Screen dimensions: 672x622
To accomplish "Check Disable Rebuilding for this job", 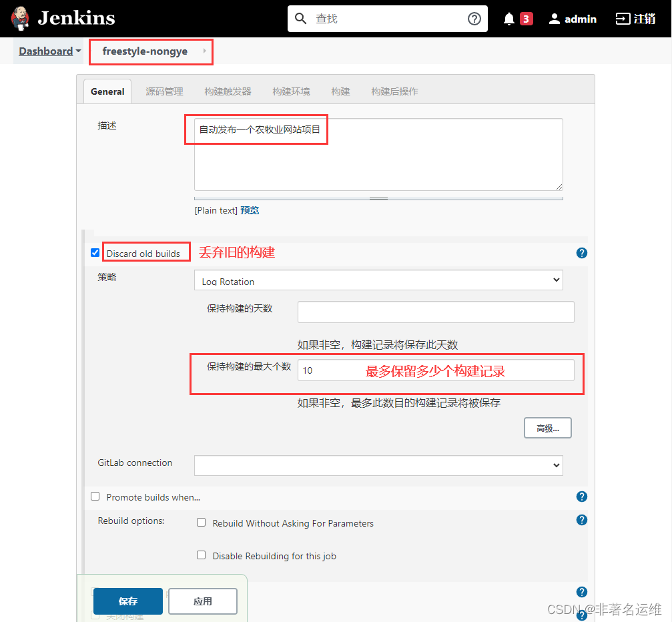I will [201, 555].
